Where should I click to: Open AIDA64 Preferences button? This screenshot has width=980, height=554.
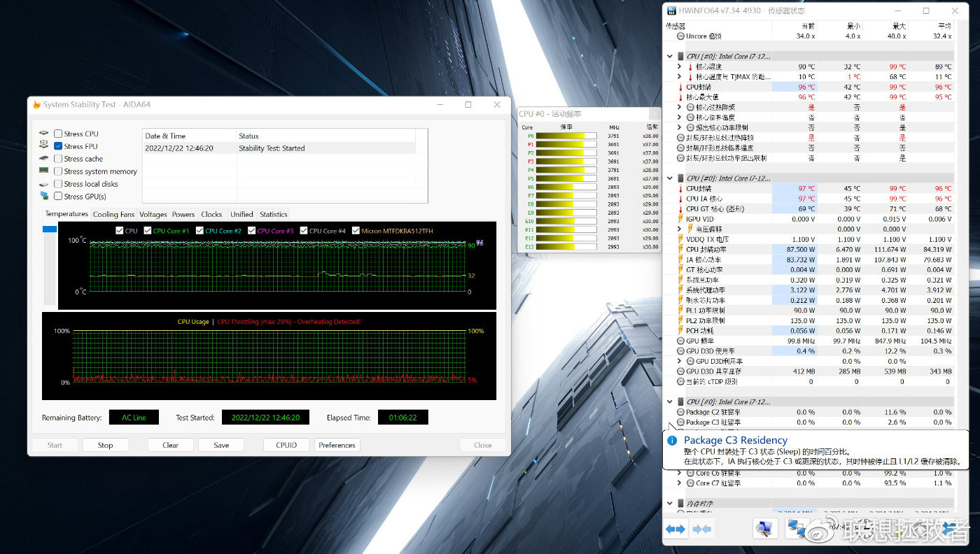pos(337,445)
